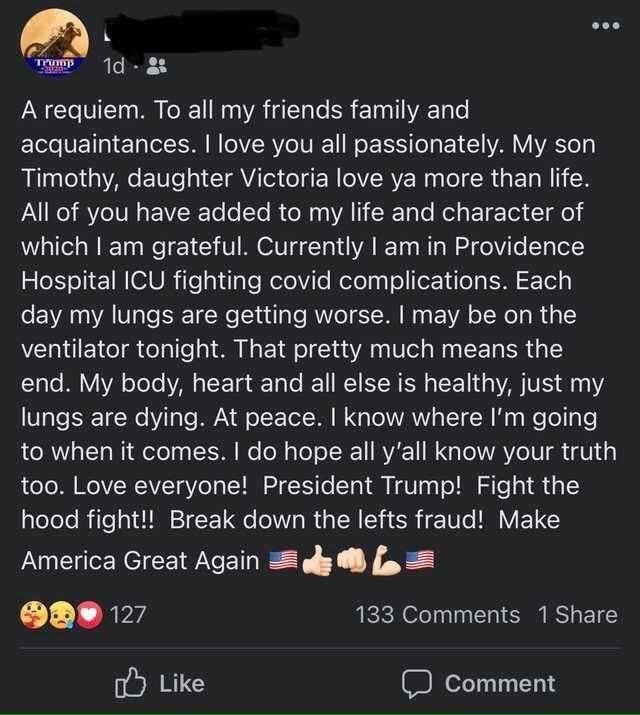
Task: Click the first American flag emoji
Action: pos(283,561)
